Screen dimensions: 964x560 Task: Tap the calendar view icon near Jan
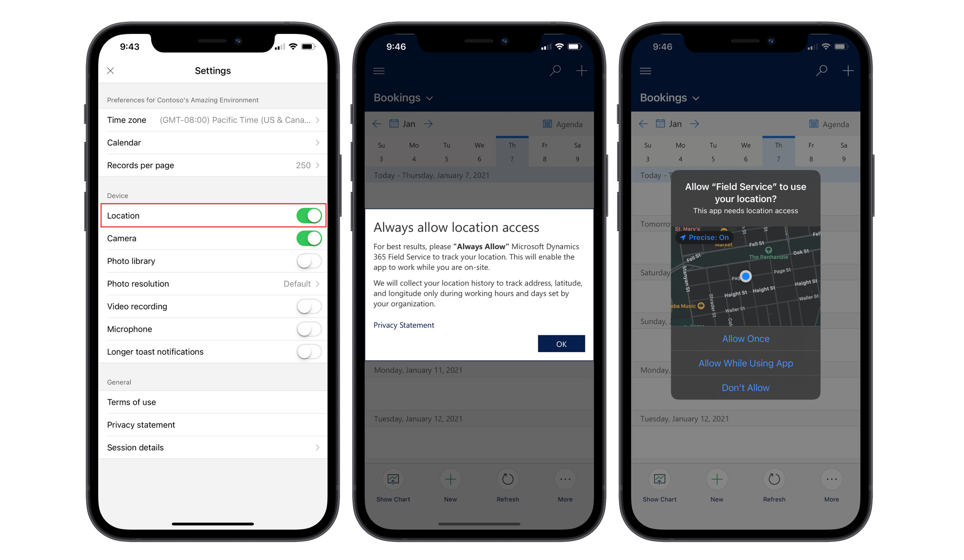(x=397, y=125)
